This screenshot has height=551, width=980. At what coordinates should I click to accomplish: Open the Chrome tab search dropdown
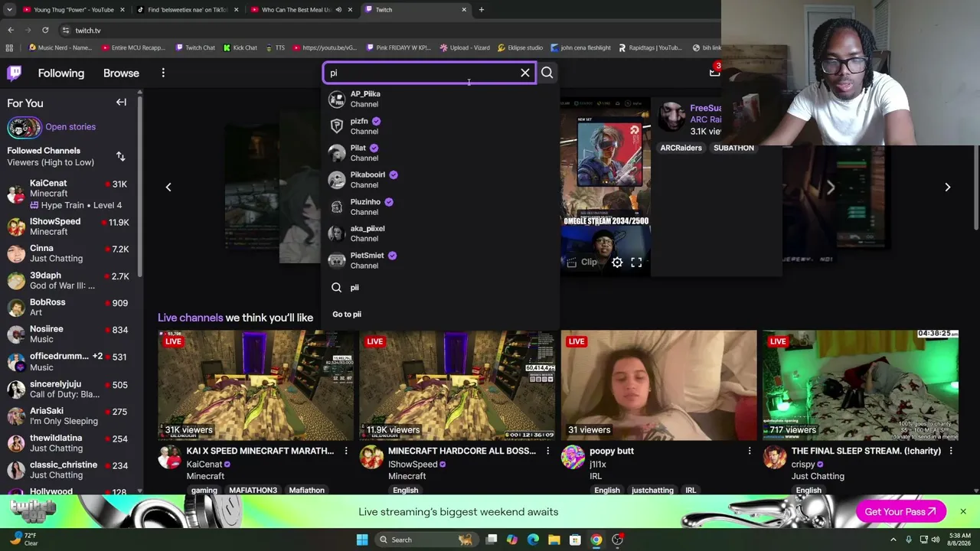click(x=10, y=10)
